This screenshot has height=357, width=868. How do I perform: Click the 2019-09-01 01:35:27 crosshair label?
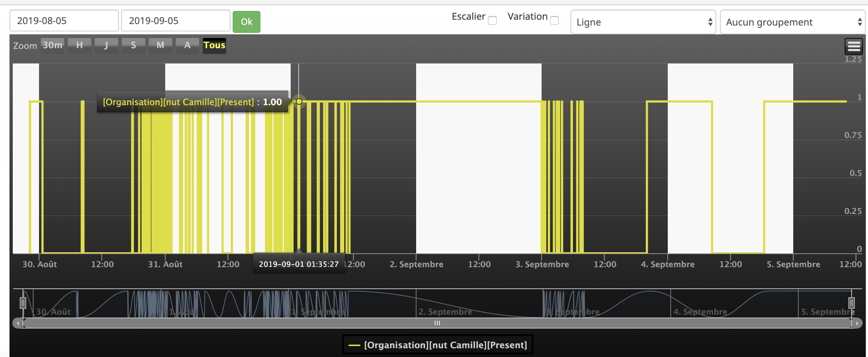coord(299,264)
